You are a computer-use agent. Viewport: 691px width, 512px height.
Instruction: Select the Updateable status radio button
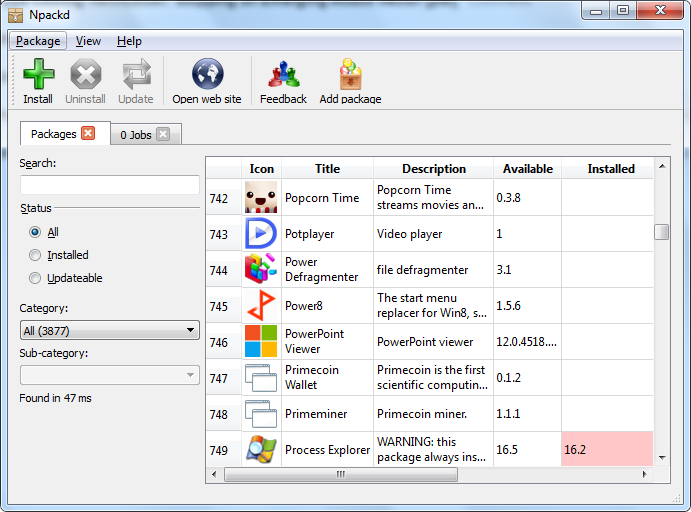(x=35, y=278)
